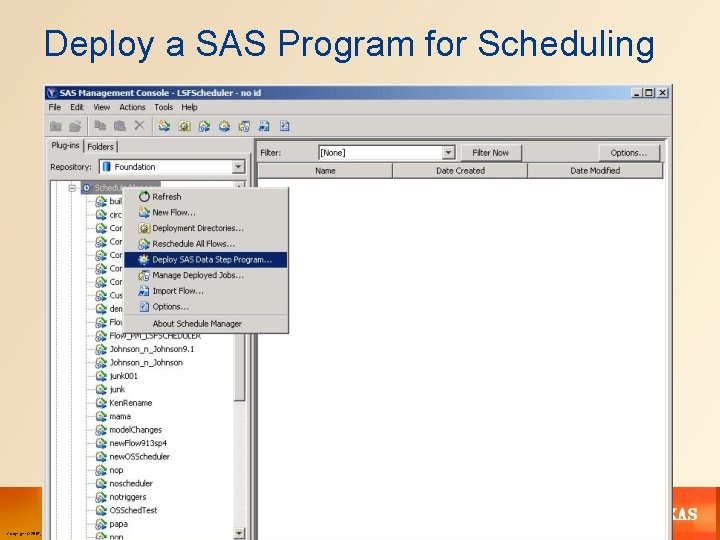
Task: Open the Edit menu
Action: 77,107
